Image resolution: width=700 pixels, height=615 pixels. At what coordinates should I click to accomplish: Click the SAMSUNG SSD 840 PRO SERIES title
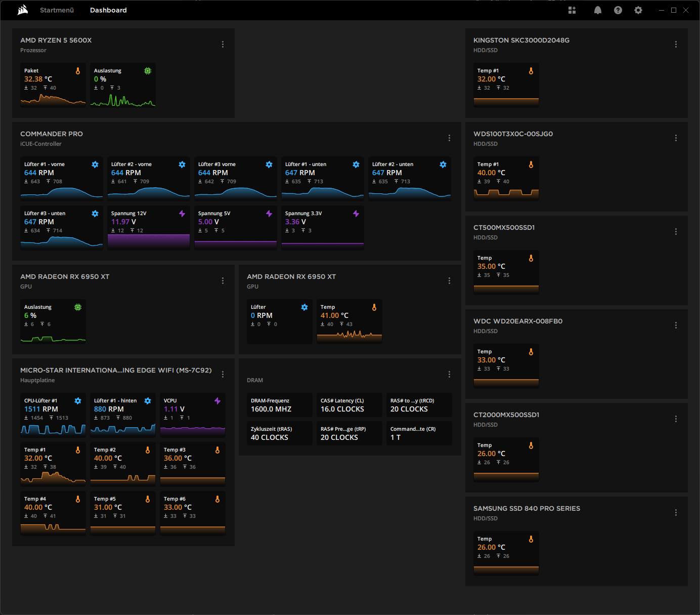tap(527, 509)
